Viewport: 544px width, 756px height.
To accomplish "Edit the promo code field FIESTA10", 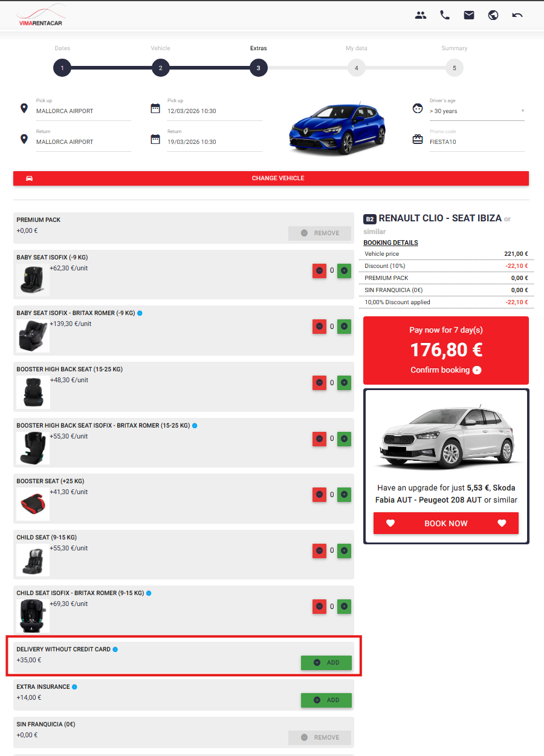I will [477, 142].
